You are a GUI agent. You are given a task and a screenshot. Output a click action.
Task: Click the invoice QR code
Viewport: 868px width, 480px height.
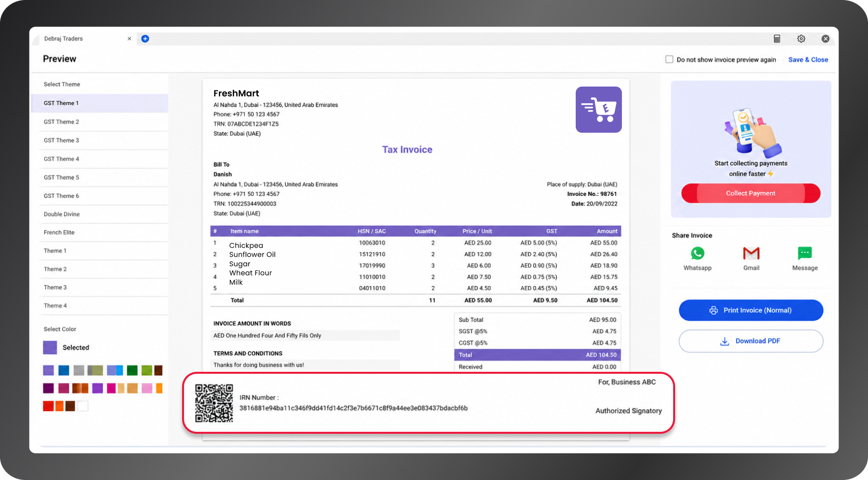tap(214, 403)
